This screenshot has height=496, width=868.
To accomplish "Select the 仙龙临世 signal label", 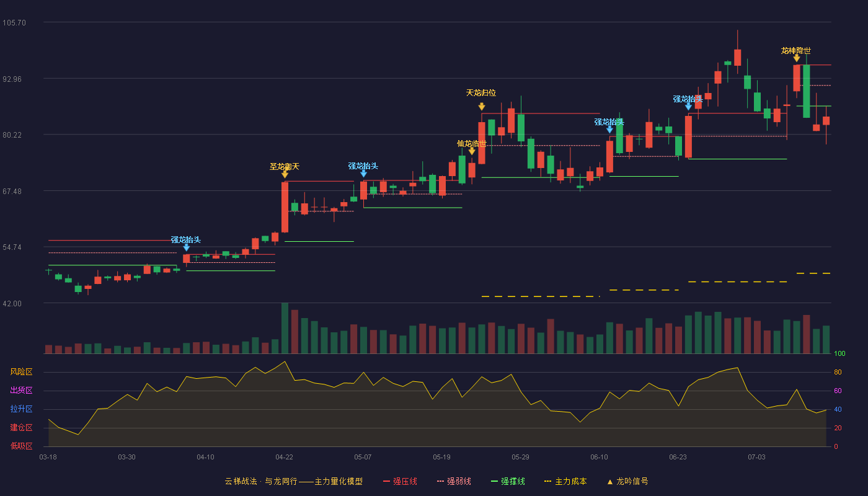I will pyautogui.click(x=472, y=143).
